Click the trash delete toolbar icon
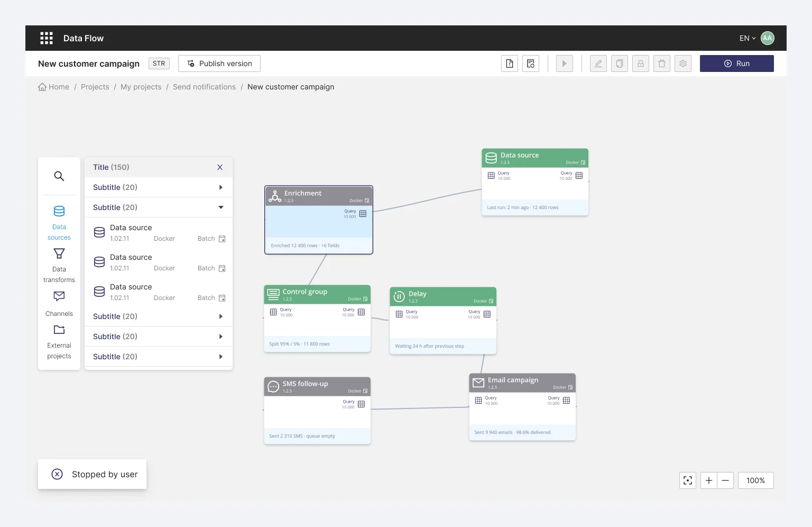The image size is (812, 527). (x=662, y=63)
